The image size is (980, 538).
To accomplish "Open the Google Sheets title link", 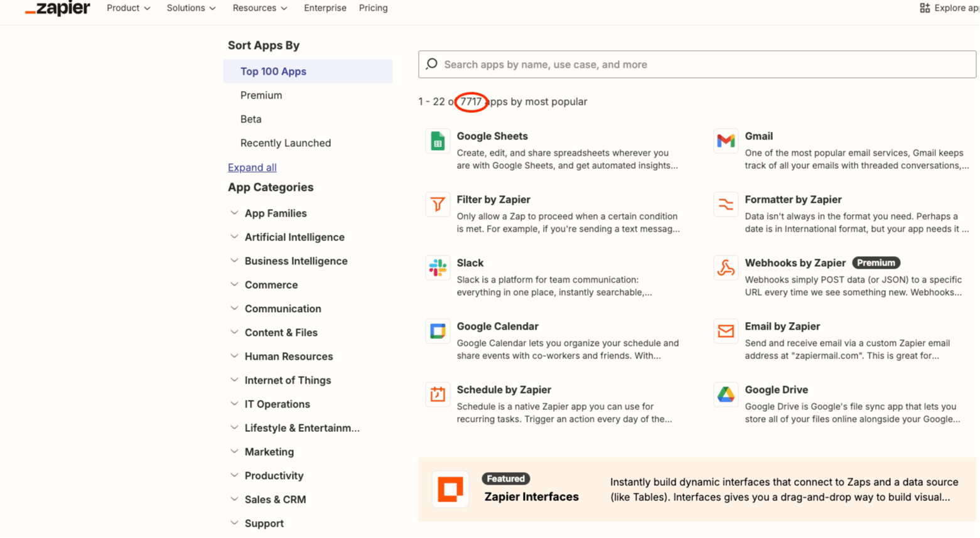I will pyautogui.click(x=492, y=136).
